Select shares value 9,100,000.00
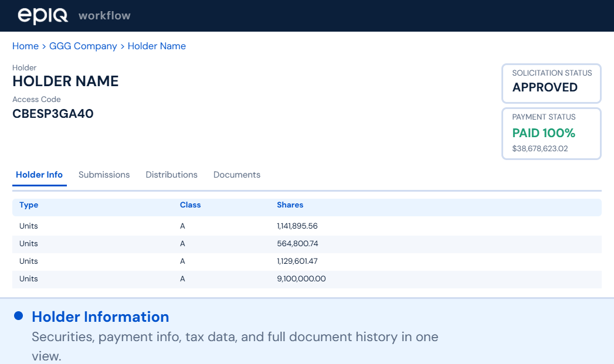This screenshot has width=614, height=364. click(x=301, y=278)
